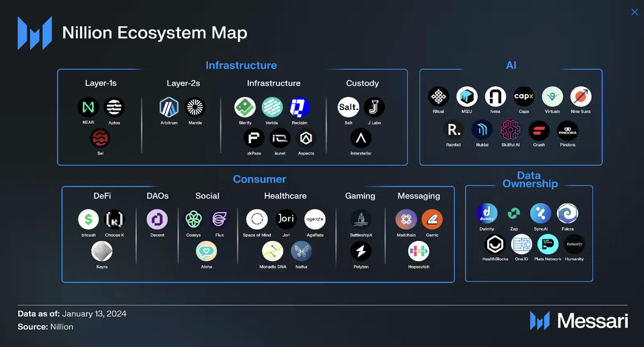Screen dimensions: 644x347
Task: Click the bitcash dollar icon
Action: (x=88, y=219)
